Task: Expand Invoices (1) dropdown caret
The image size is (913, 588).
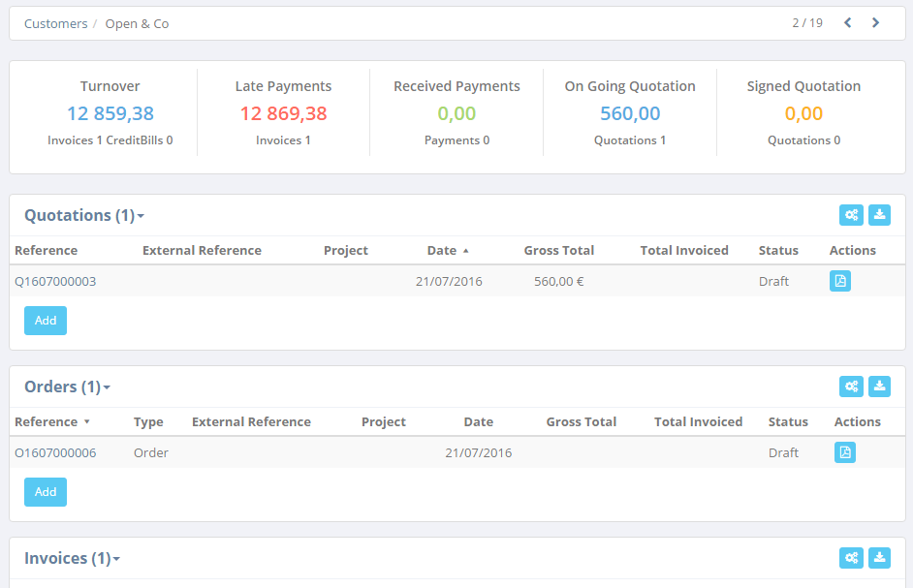Action: click(116, 560)
